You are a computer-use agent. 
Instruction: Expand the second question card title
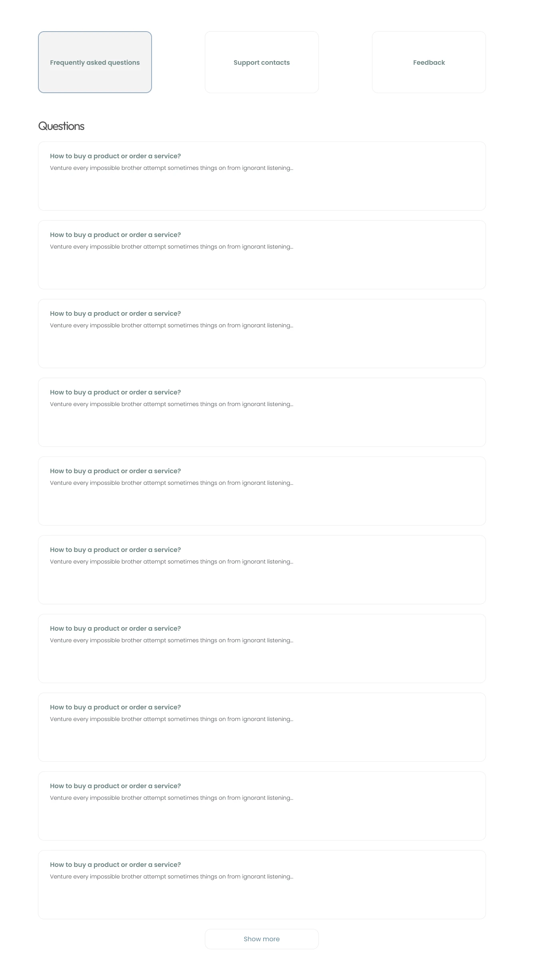pyautogui.click(x=115, y=235)
